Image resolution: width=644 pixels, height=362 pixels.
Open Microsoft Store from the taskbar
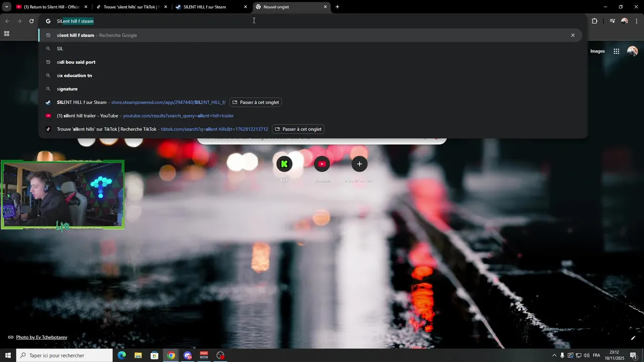pyautogui.click(x=154, y=355)
